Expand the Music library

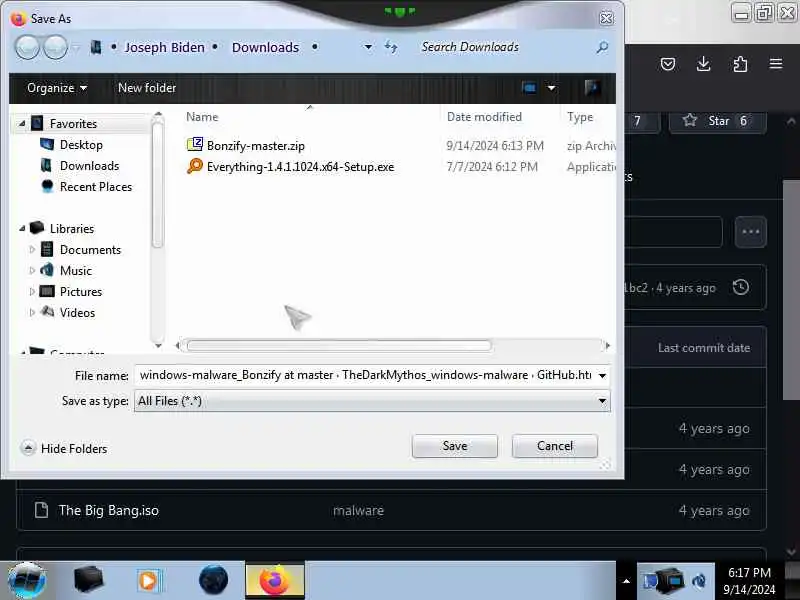coord(32,270)
